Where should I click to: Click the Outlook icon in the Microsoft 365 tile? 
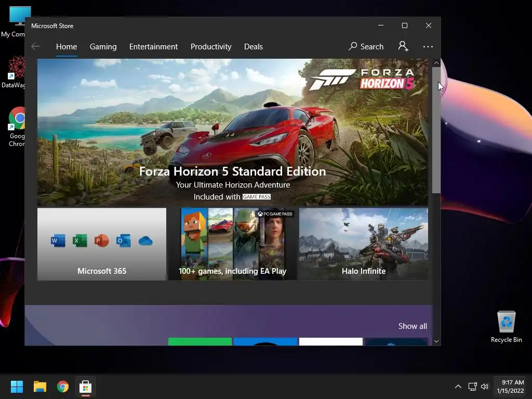click(x=124, y=241)
